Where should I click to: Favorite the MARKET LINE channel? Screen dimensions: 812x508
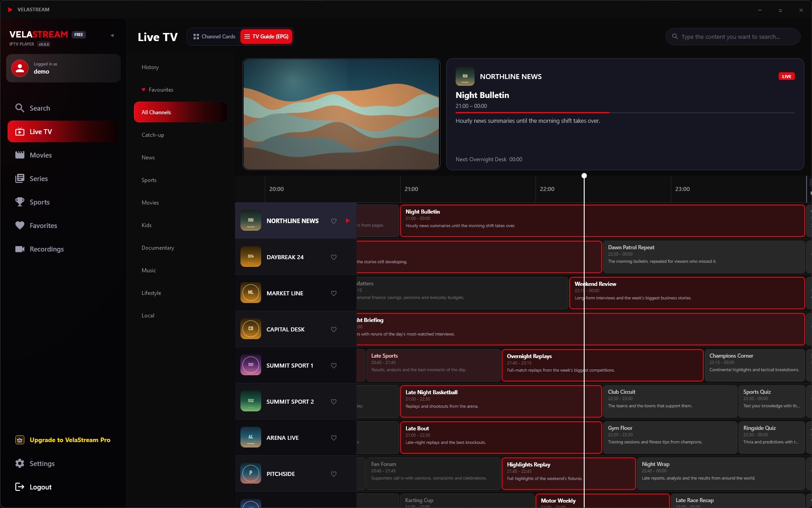(334, 293)
